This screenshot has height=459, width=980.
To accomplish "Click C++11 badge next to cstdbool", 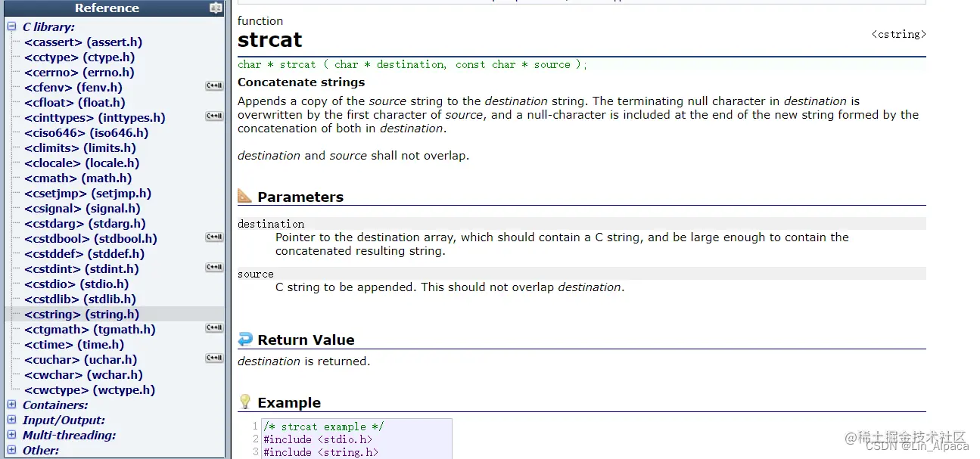I will tap(214, 237).
